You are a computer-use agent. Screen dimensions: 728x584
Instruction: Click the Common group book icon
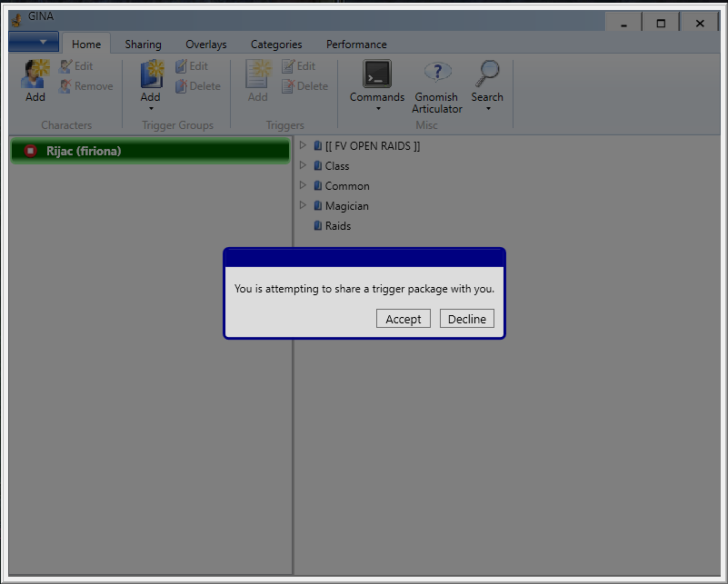317,186
